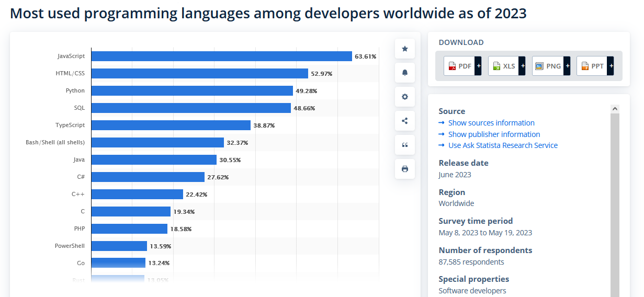This screenshot has height=297, width=644.
Task: Click the 32.37% value label
Action: [x=238, y=143]
